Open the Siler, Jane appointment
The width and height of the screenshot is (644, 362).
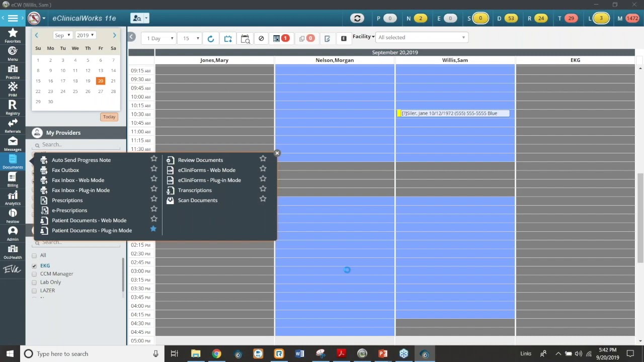tap(453, 114)
